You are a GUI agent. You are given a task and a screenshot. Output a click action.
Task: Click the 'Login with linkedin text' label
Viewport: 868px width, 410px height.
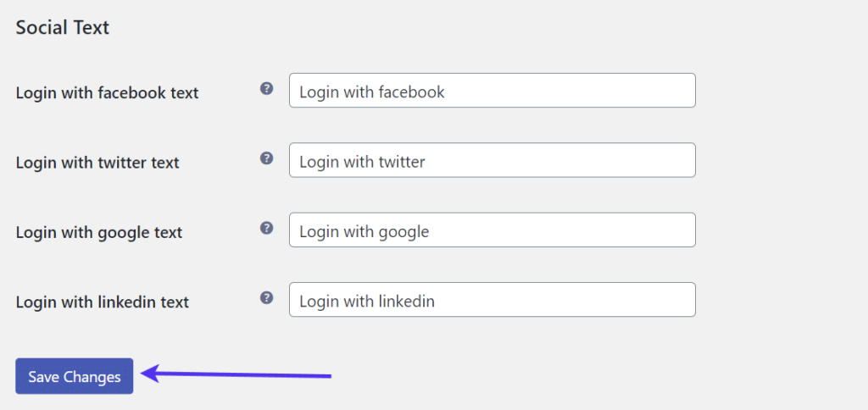coord(102,301)
